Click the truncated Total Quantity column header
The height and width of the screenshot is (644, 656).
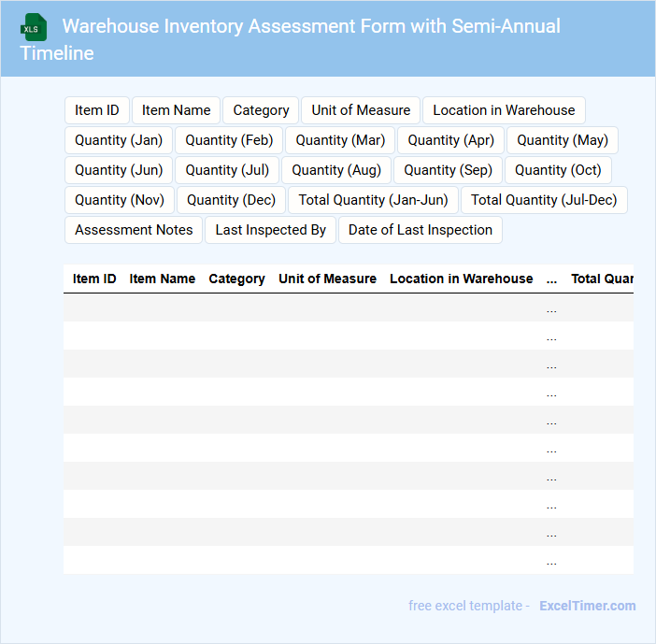[602, 279]
